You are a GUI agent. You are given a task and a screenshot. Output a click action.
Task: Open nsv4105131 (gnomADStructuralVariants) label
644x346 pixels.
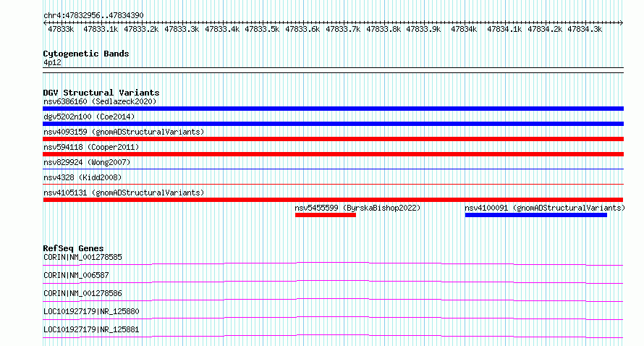pos(124,193)
